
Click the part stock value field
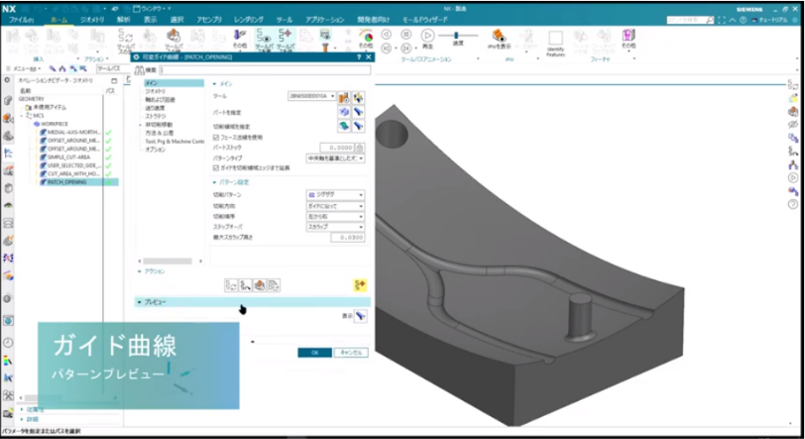coord(337,148)
